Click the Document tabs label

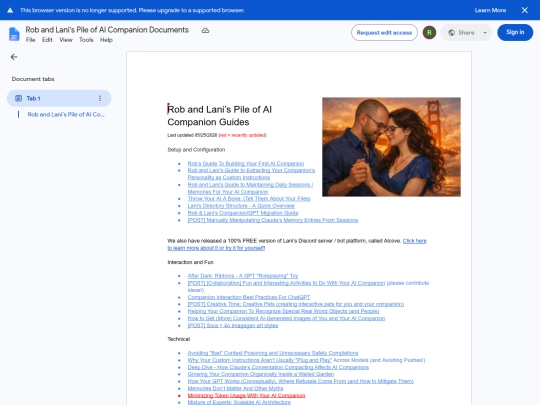tap(33, 79)
